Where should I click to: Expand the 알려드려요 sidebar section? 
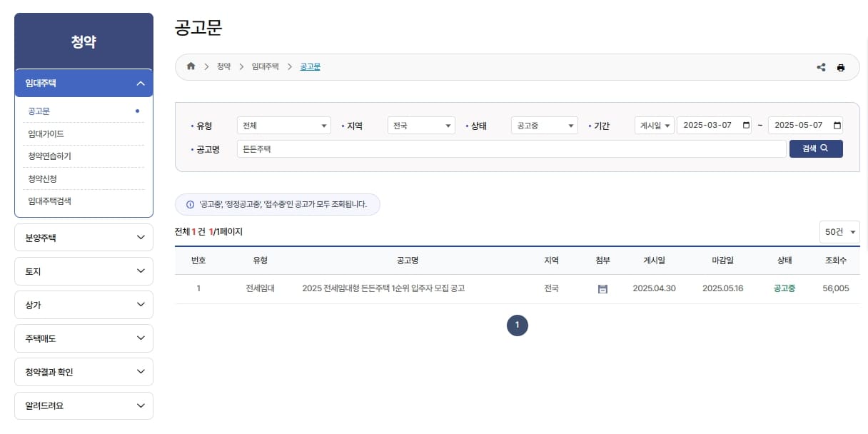[x=84, y=405]
